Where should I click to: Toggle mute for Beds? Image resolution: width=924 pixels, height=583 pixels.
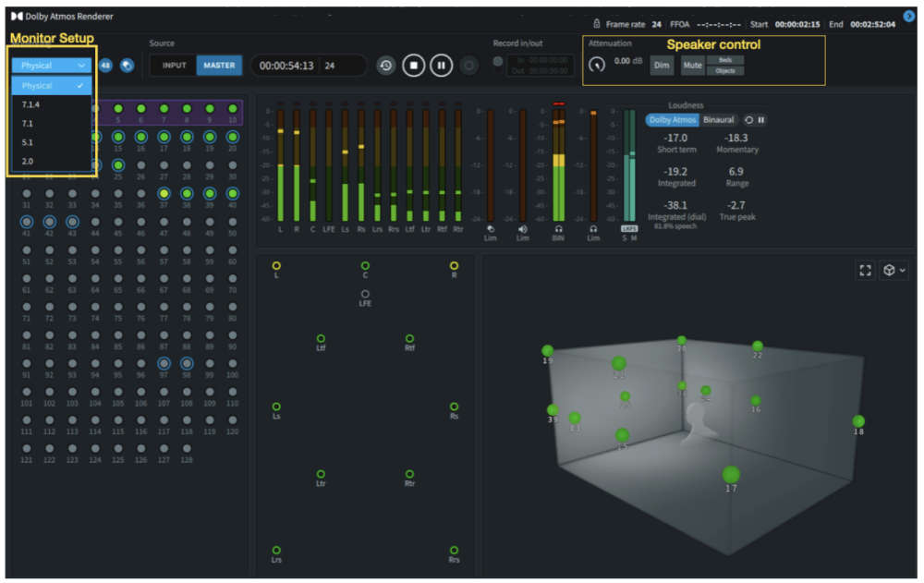point(725,60)
